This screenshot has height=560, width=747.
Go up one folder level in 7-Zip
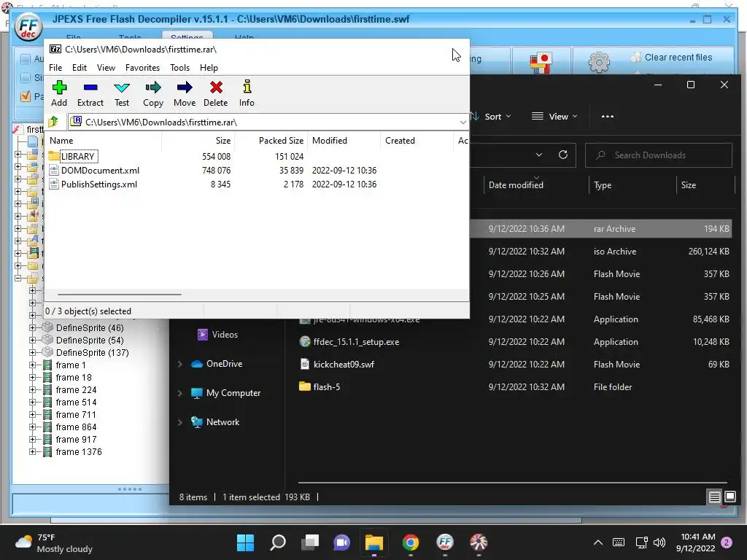[53, 122]
